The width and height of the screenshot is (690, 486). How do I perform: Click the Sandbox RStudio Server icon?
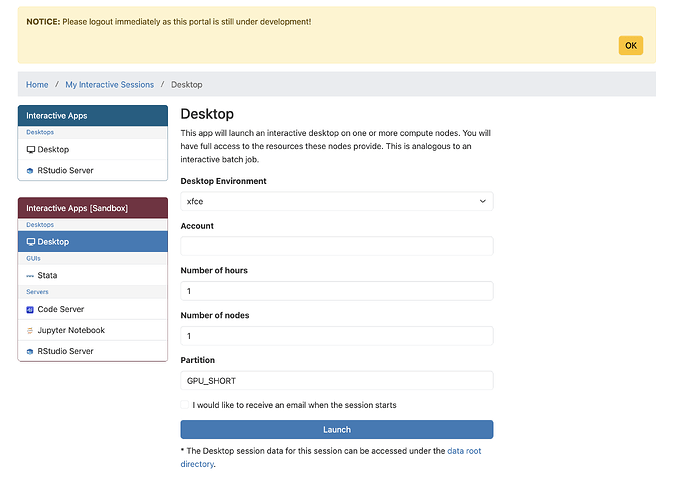tap(30, 352)
